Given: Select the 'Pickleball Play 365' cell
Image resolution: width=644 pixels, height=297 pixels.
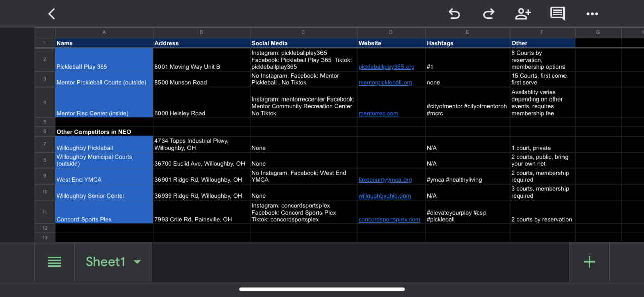Looking at the screenshot, I should click(104, 60).
